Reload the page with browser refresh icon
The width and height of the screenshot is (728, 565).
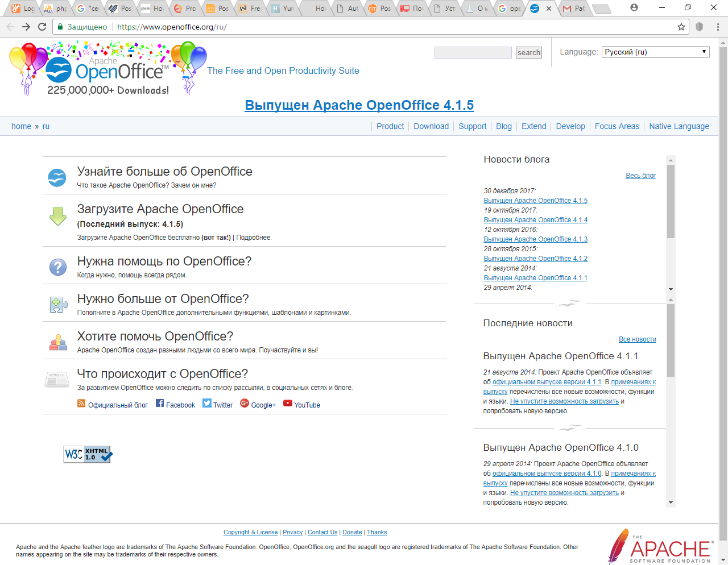coord(42,27)
